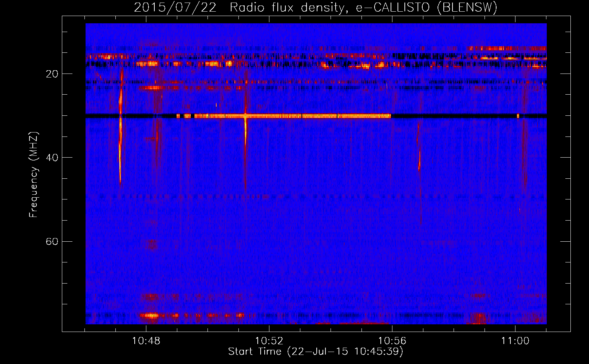
Task: Click the orange horizontal interference band near 30 MHz
Action: [283, 116]
